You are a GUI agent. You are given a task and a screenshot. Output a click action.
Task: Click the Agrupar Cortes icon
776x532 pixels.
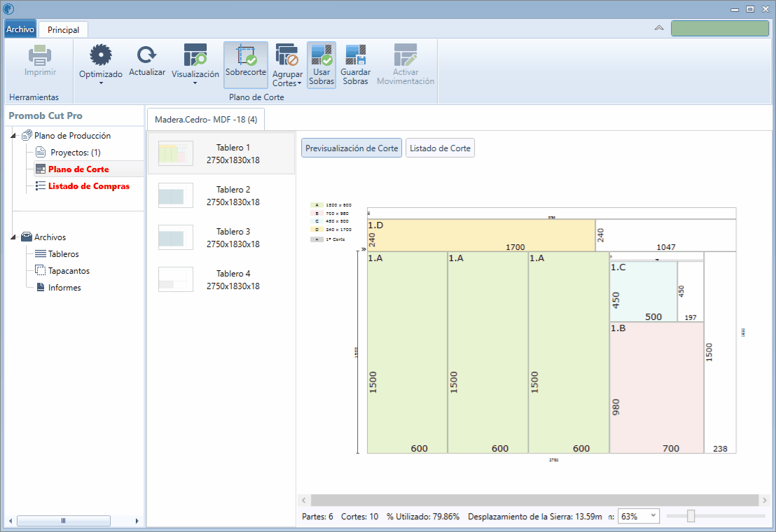point(287,55)
